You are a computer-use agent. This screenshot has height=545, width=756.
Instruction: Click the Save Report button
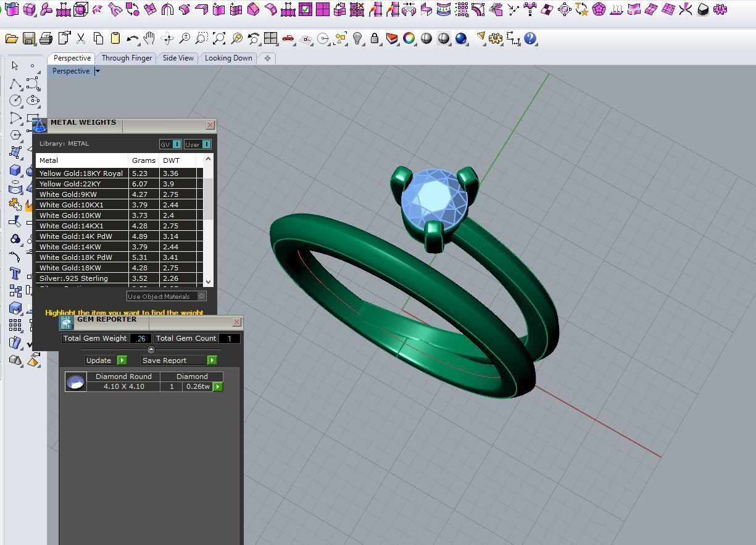(179, 360)
